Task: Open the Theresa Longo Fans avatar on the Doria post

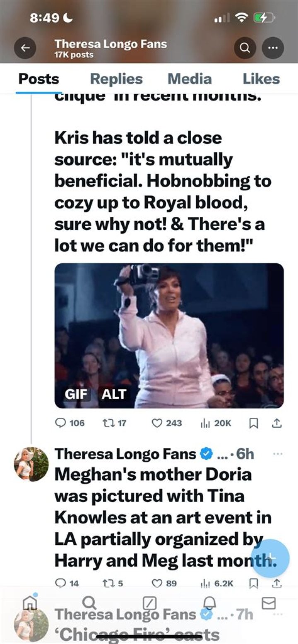Action: (31, 464)
